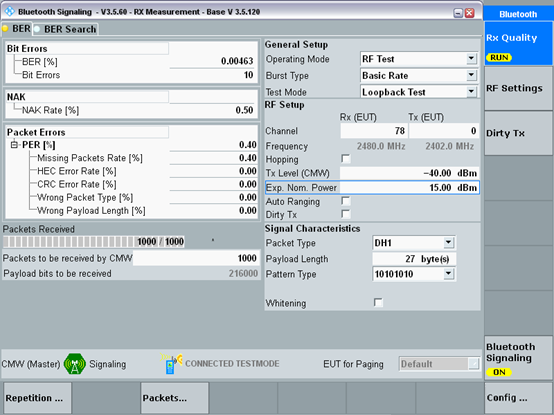Select the Rx Quality softkey
This screenshot has width=554, height=415.
[x=518, y=43]
